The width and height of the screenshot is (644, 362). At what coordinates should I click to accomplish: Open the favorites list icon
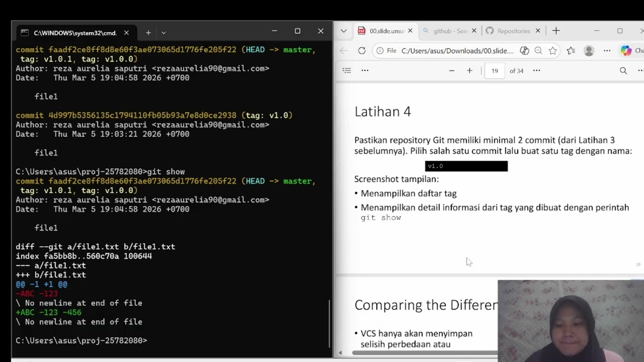pos(571,51)
